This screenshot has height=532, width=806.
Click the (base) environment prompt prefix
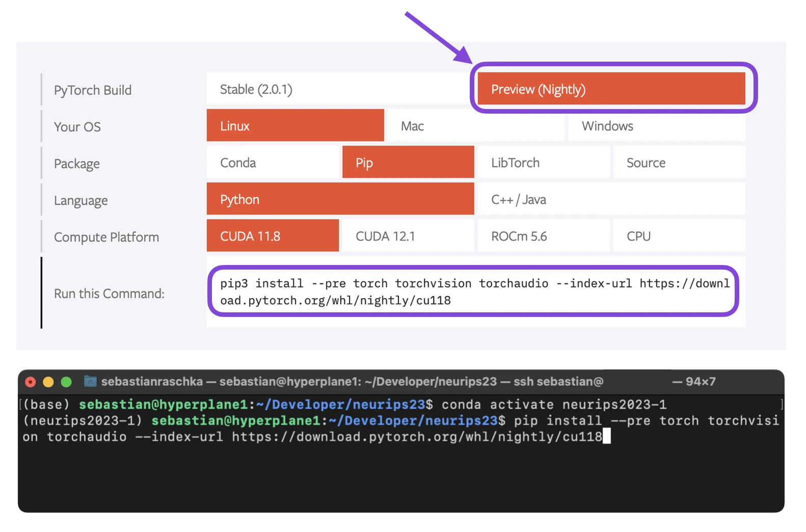click(46, 405)
